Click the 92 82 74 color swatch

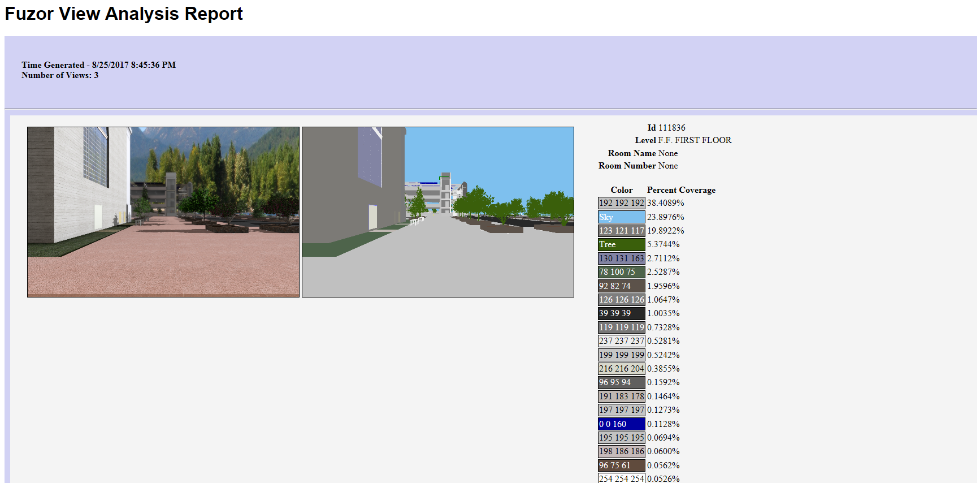[622, 286]
